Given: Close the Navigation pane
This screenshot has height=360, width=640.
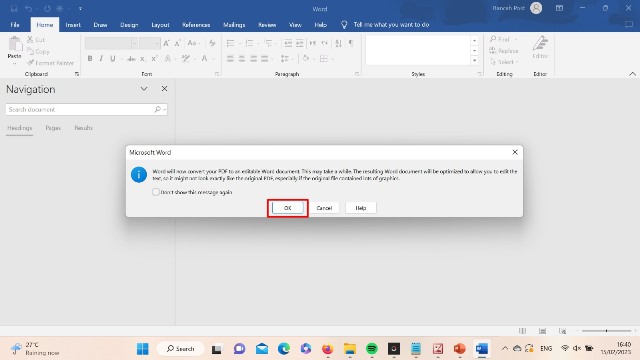Looking at the screenshot, I should pyautogui.click(x=164, y=89).
